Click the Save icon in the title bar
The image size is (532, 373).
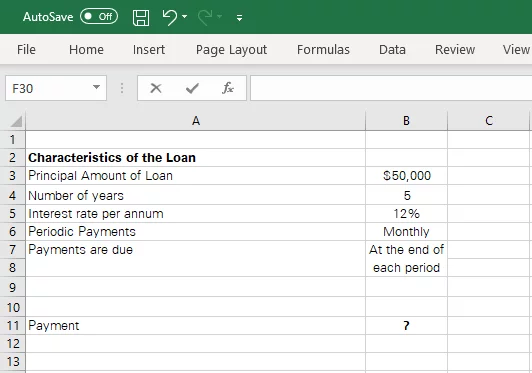tap(141, 18)
